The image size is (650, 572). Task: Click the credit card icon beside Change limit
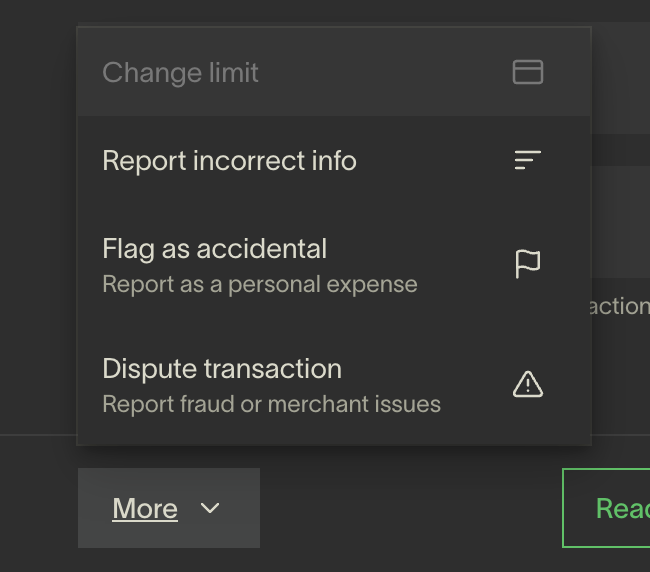point(527,72)
